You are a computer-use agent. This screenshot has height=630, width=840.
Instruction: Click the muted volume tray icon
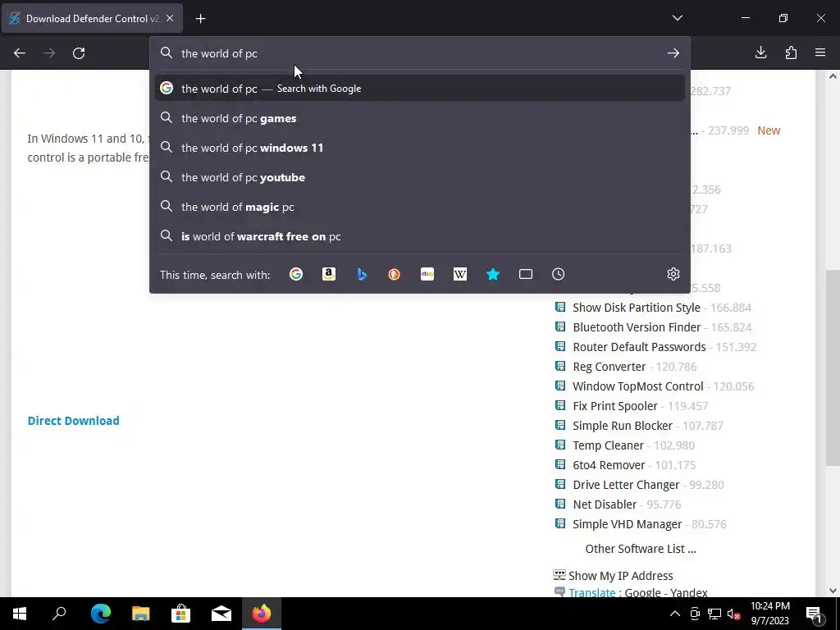click(734, 614)
